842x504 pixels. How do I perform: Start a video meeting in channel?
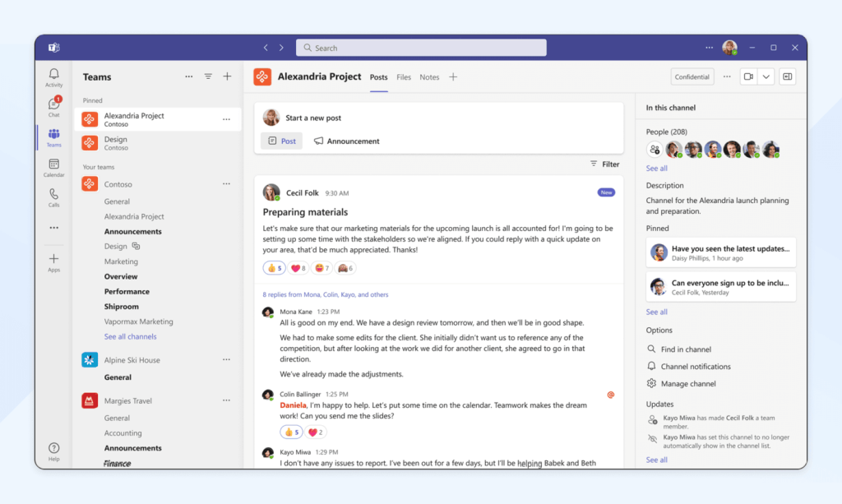748,76
